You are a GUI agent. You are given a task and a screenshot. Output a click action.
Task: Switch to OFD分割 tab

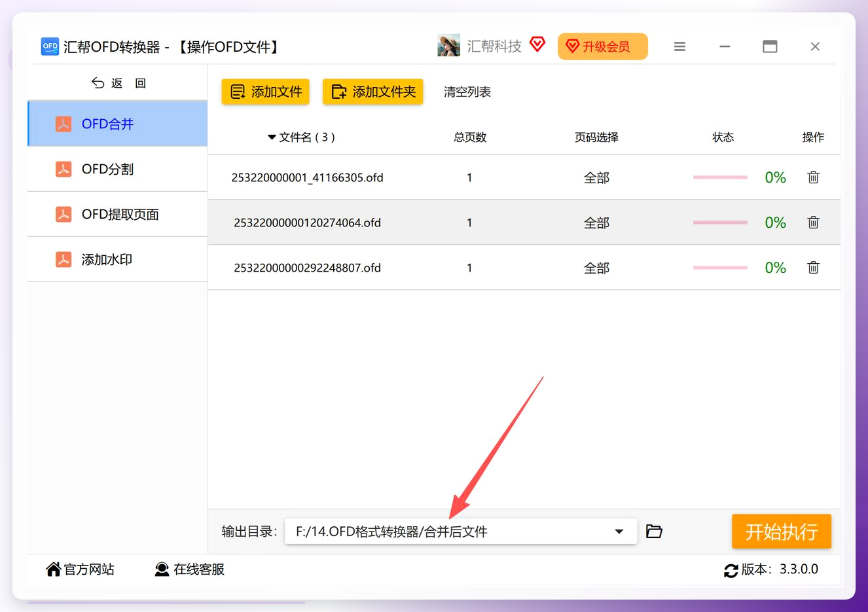(x=118, y=169)
